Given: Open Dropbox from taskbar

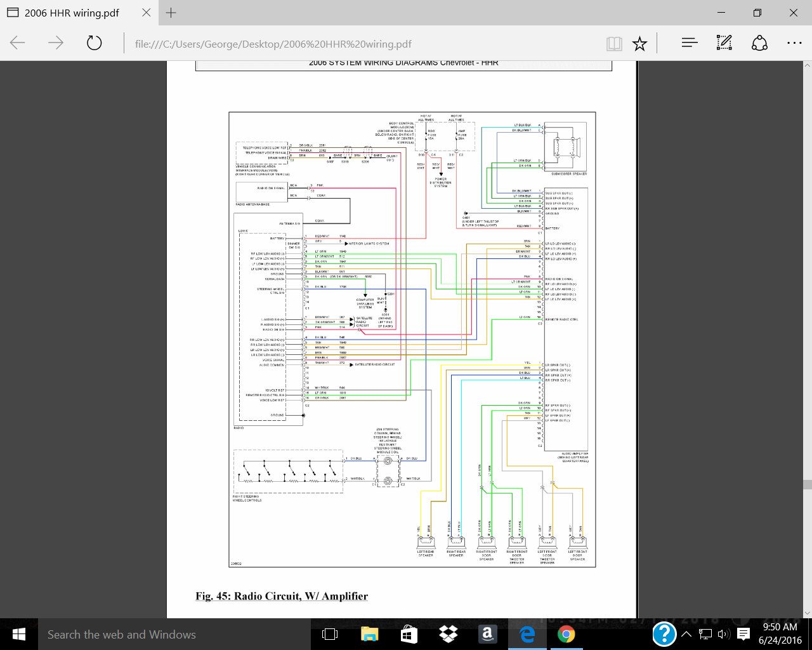Looking at the screenshot, I should pyautogui.click(x=448, y=634).
